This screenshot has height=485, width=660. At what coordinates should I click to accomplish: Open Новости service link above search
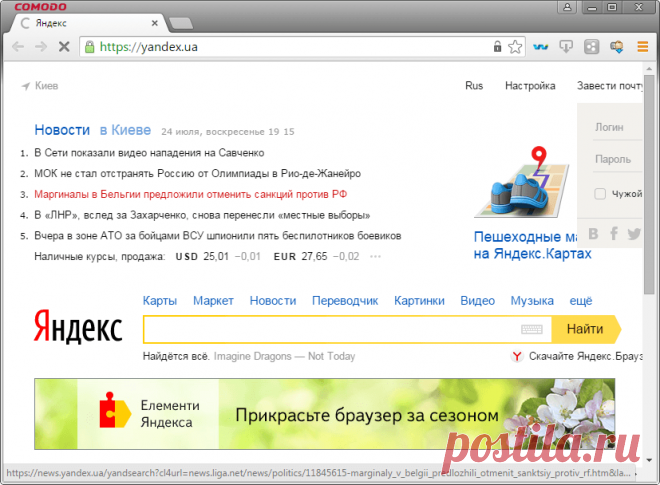273,301
